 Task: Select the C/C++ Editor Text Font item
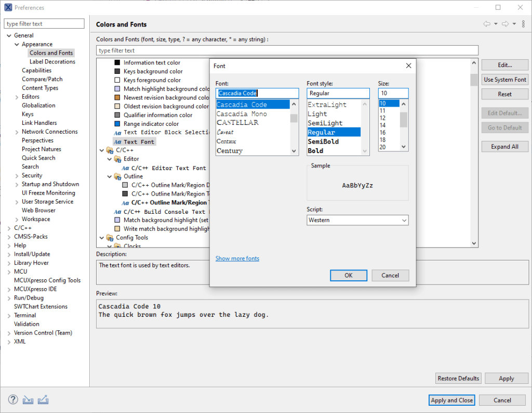[x=166, y=167]
